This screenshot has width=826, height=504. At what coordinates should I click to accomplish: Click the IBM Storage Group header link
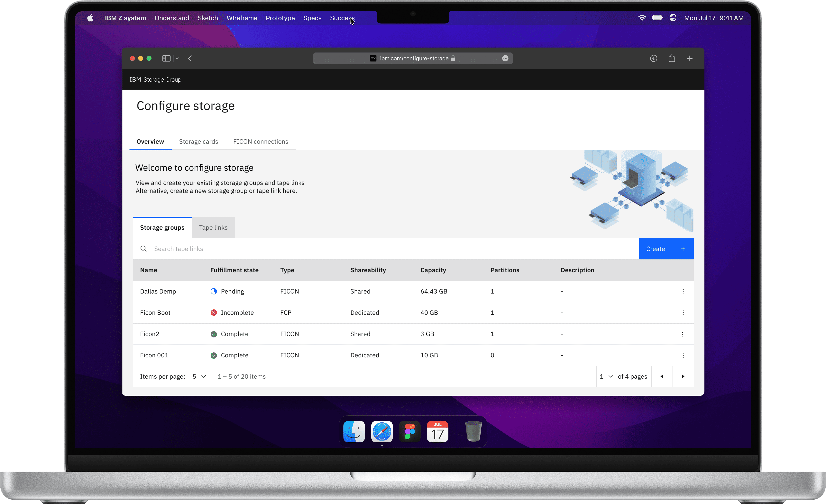[x=155, y=79]
